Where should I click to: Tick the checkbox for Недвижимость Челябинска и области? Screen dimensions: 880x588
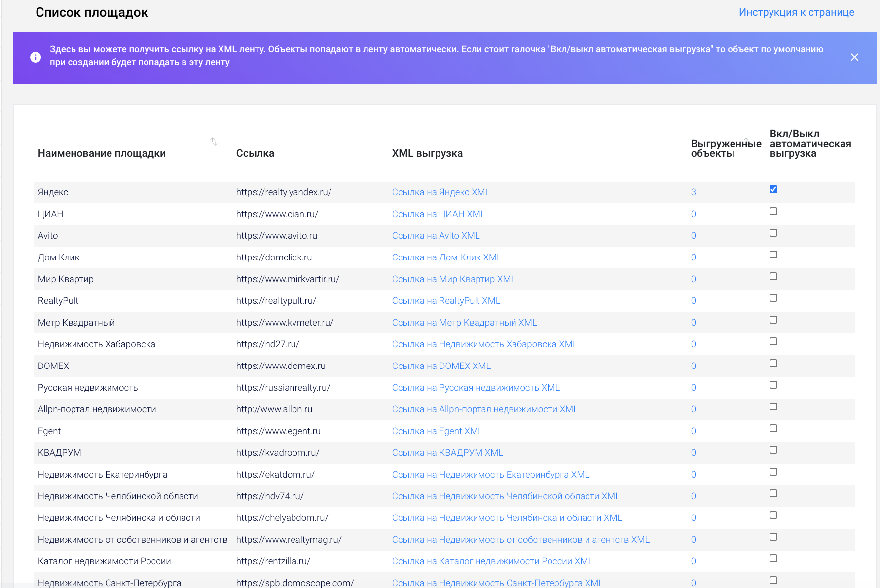tap(773, 515)
